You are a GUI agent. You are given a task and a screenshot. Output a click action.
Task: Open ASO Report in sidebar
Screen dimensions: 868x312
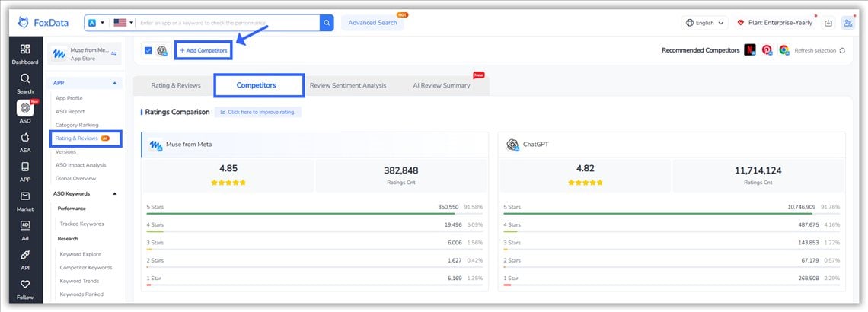(70, 112)
